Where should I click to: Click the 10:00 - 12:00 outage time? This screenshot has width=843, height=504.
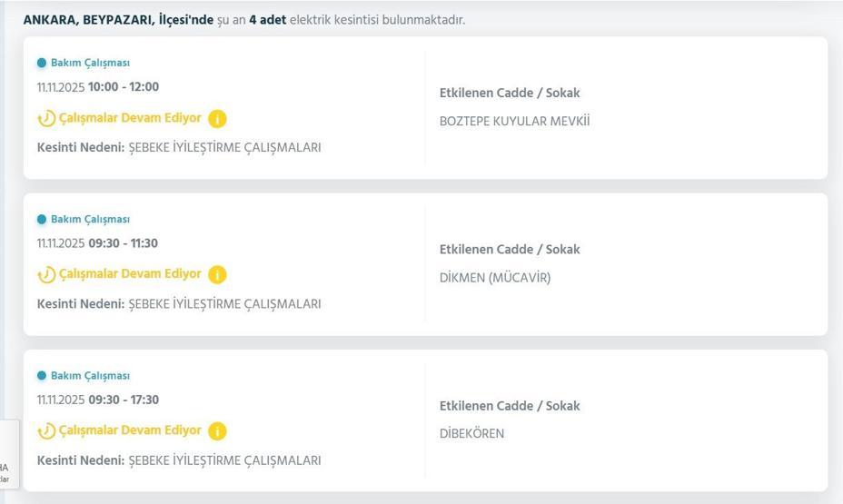(x=123, y=87)
